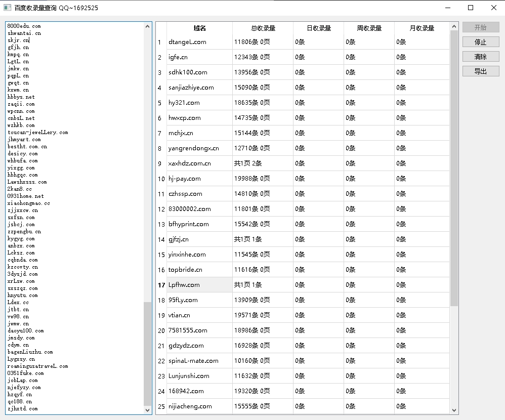Click the 清除 button

click(x=481, y=57)
